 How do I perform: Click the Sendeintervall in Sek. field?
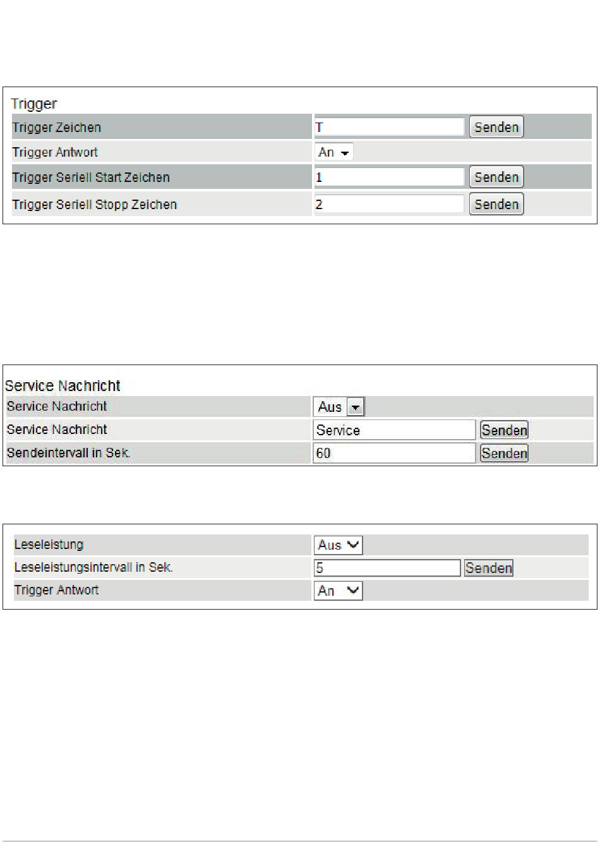click(394, 453)
